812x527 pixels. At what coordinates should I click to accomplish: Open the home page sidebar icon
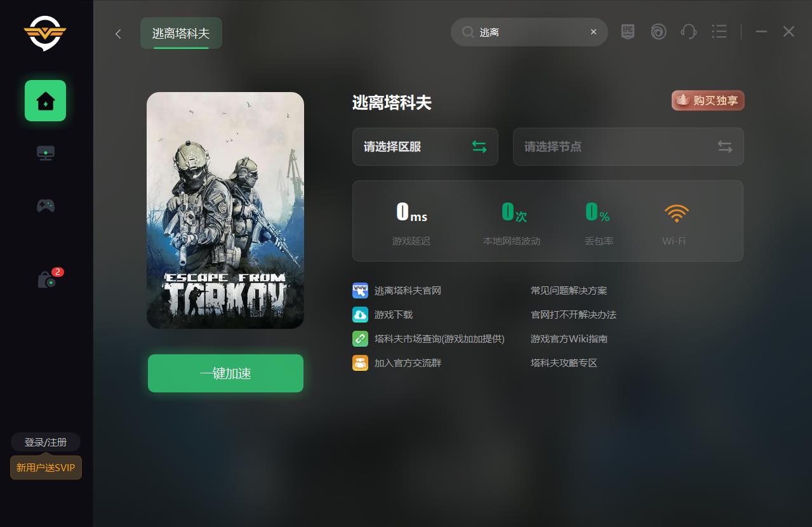click(x=45, y=100)
